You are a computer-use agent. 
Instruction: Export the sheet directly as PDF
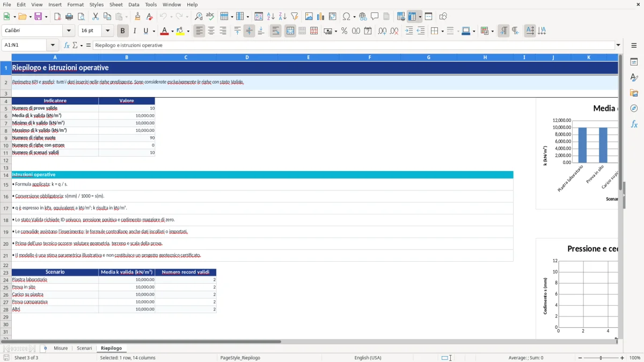57,17
